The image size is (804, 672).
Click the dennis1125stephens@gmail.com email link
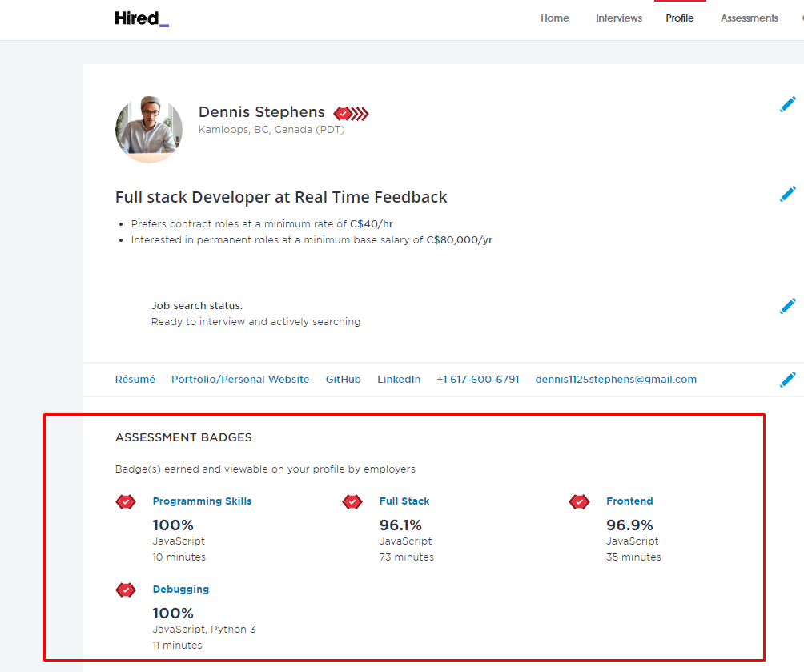point(616,380)
